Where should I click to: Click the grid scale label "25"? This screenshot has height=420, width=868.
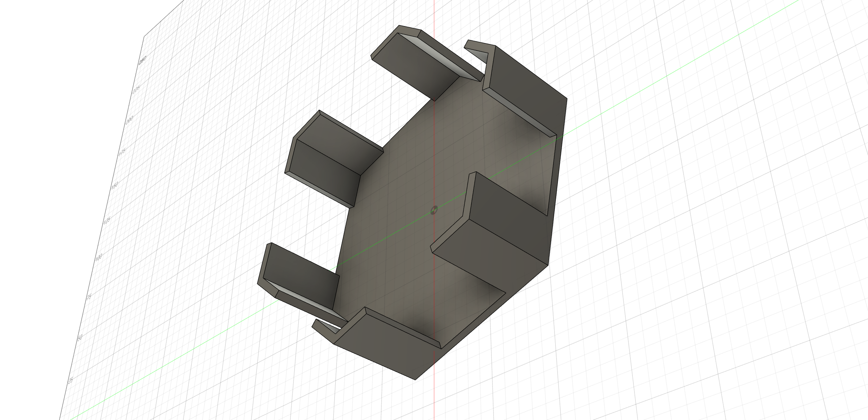point(70,381)
